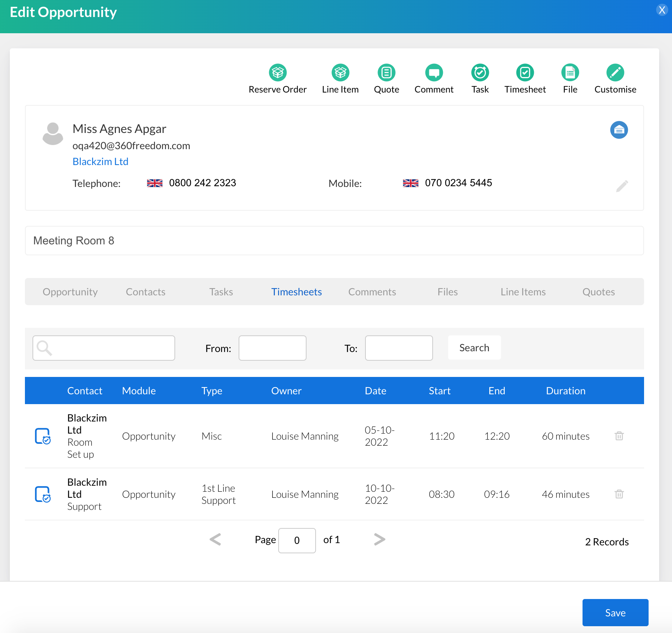Open the Customise option
672x633 pixels.
(615, 73)
